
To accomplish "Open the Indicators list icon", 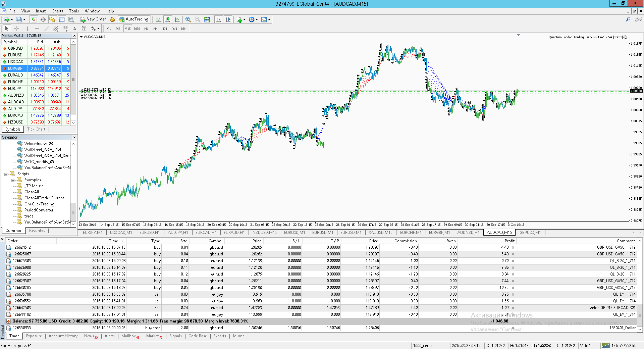I will pos(239,19).
